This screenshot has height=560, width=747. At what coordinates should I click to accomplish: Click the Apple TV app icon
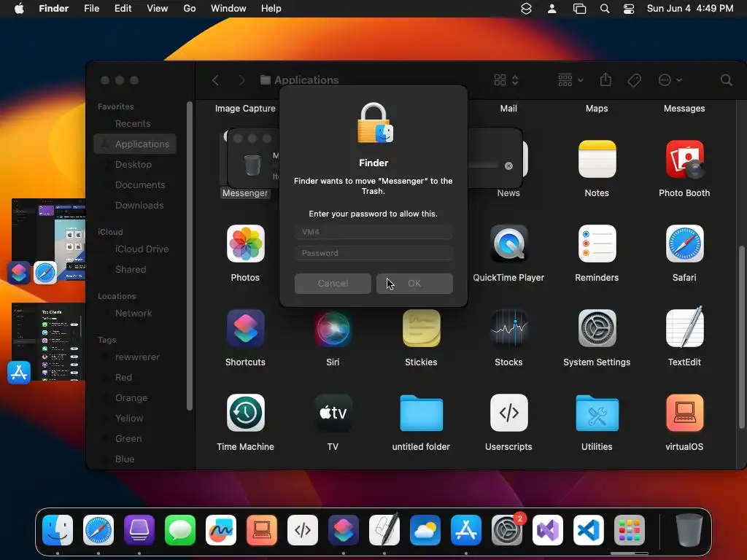tap(333, 413)
